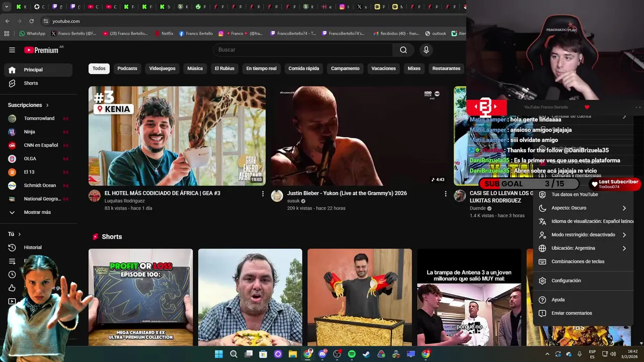Select Combinaciones de teclas menu item
This screenshot has height=362, width=644.
[x=583, y=261]
